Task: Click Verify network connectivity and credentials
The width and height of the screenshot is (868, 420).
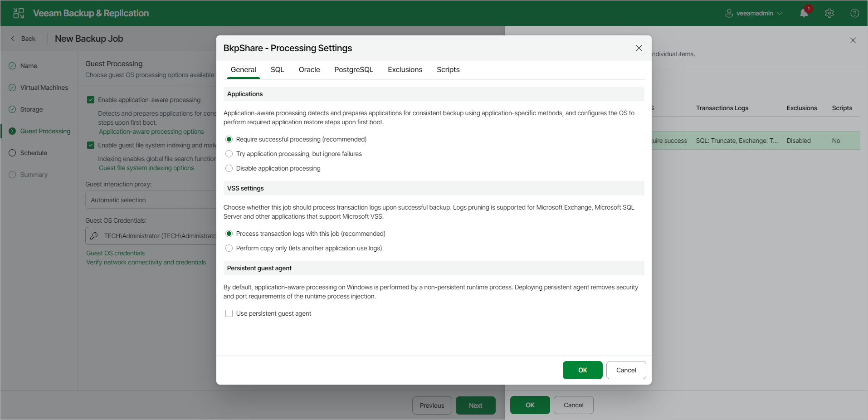Action: tap(146, 262)
